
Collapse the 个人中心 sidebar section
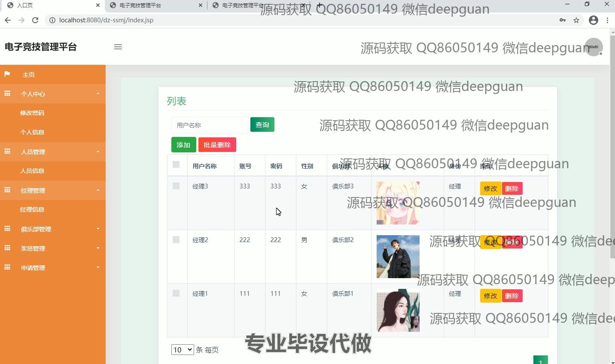(x=97, y=94)
